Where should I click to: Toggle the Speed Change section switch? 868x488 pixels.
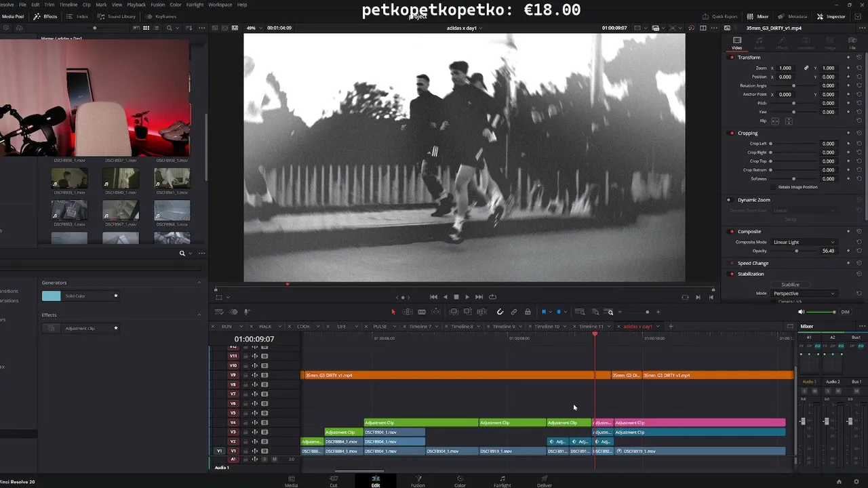click(x=732, y=263)
